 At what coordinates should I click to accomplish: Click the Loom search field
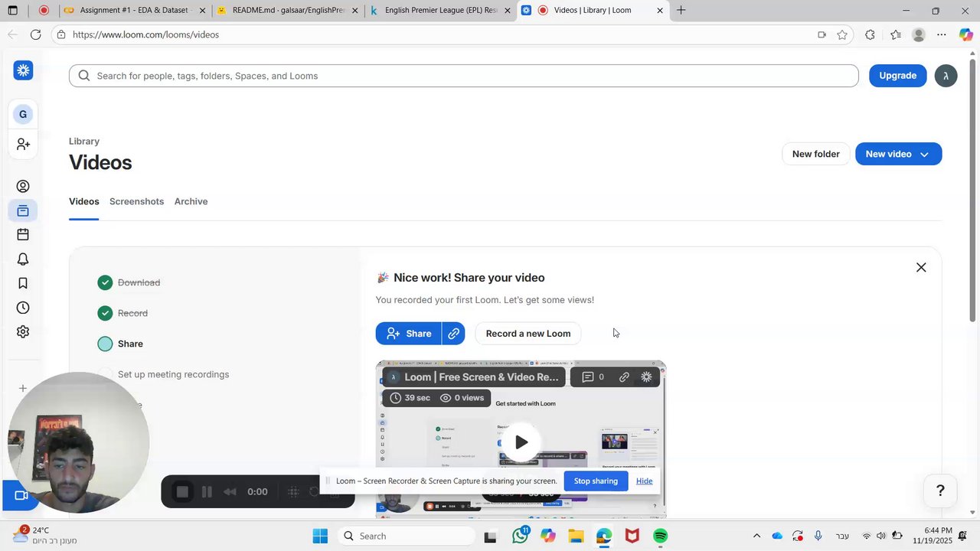pyautogui.click(x=463, y=76)
